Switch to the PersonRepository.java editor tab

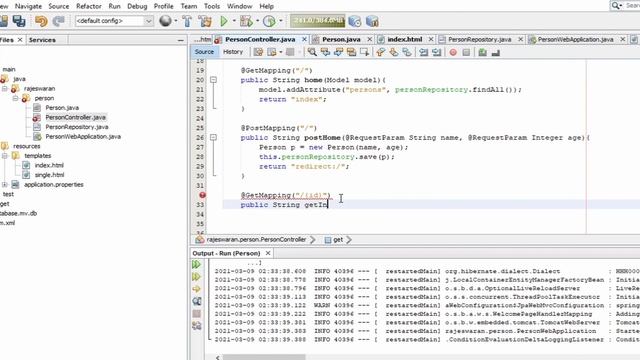tap(479, 39)
